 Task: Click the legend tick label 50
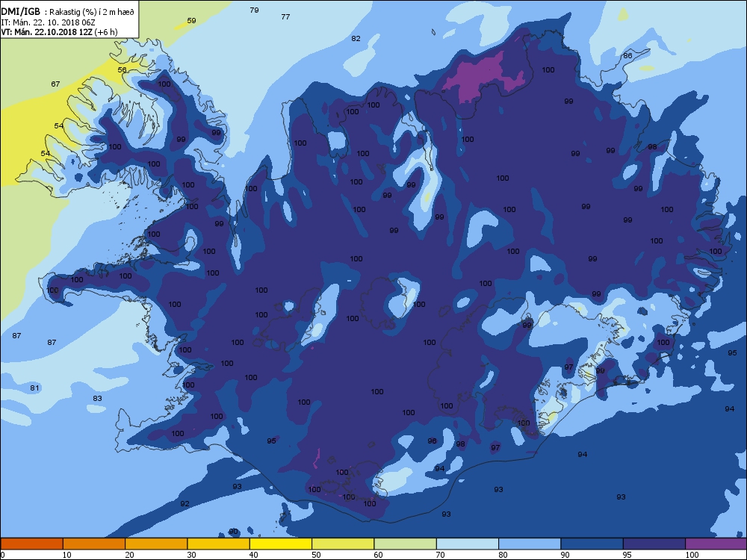(x=316, y=555)
